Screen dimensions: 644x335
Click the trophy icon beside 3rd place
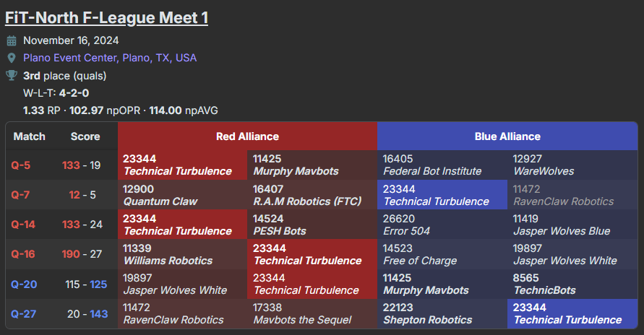(11, 76)
